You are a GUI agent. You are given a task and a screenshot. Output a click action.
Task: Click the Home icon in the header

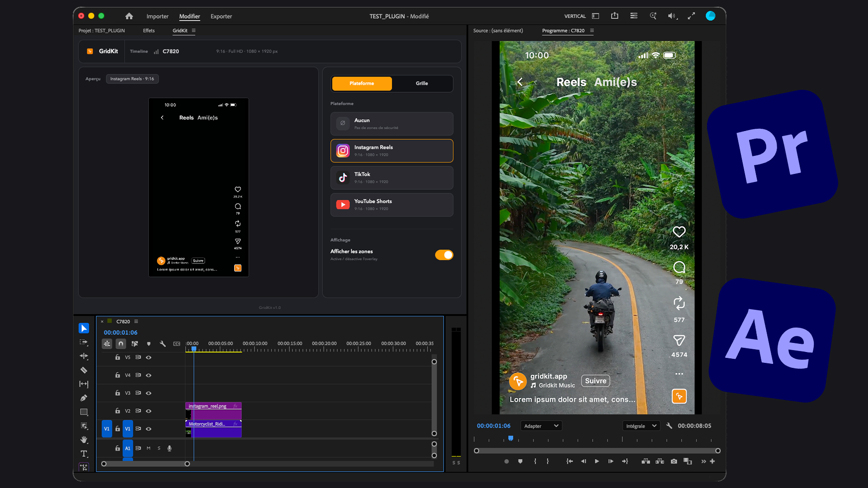click(129, 16)
